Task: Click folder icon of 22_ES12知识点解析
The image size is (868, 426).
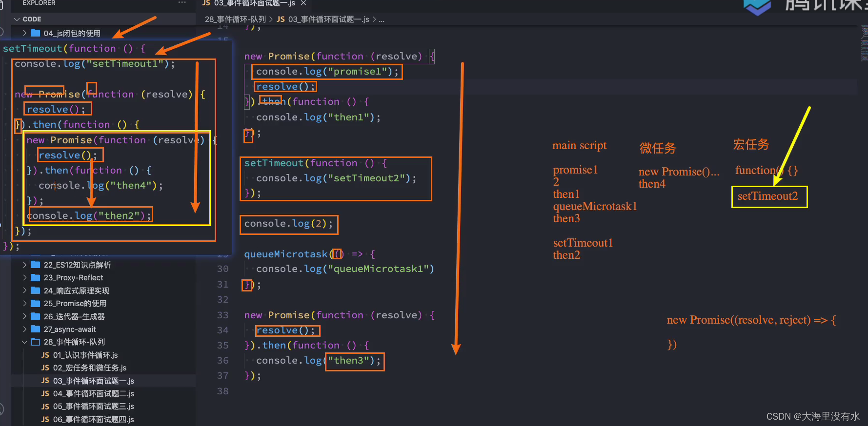Action: [36, 265]
